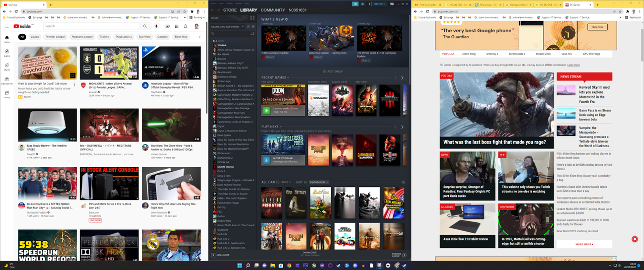Viewport: 644px width, 270px height.
Task: Open Alphabetical sort by dropdown
Action: coord(319,182)
